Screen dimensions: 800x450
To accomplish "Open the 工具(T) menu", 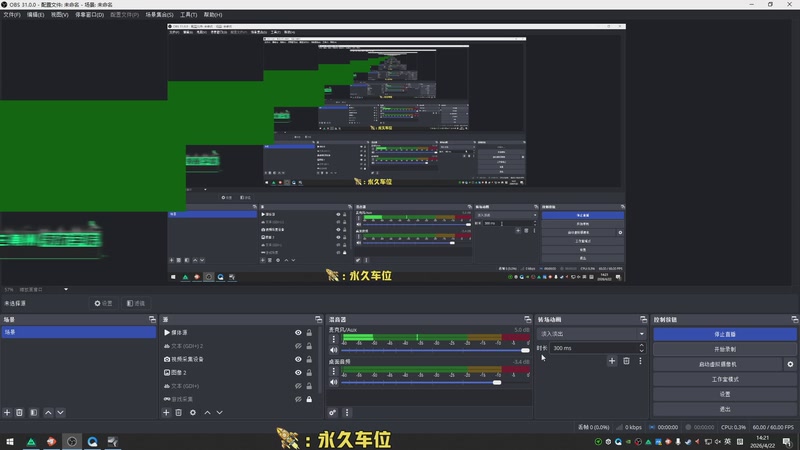I will pos(188,15).
